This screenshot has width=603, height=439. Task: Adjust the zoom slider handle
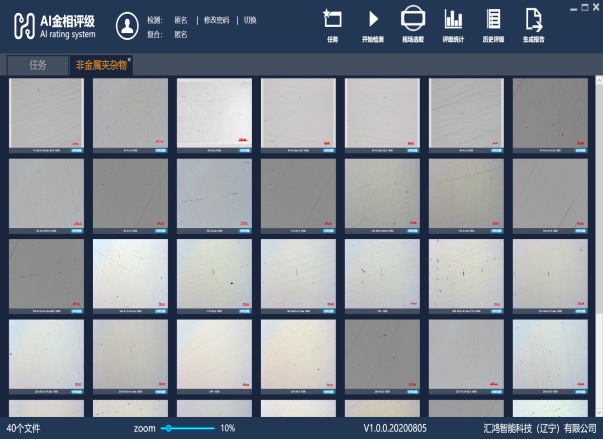coord(167,428)
